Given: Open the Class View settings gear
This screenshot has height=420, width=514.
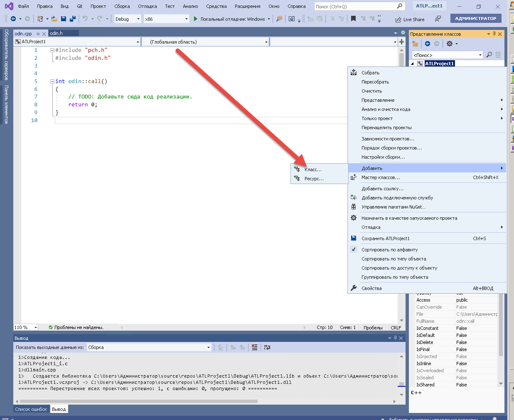Looking at the screenshot, I should 450,44.
